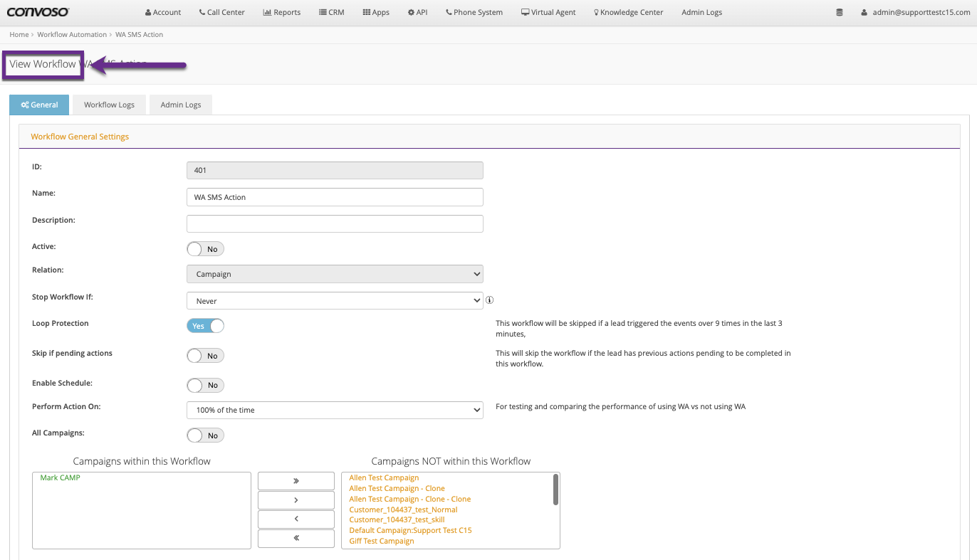Move all campaigns into workflow with double-right arrow
Screen dimensions: 977x560
[x=296, y=481]
